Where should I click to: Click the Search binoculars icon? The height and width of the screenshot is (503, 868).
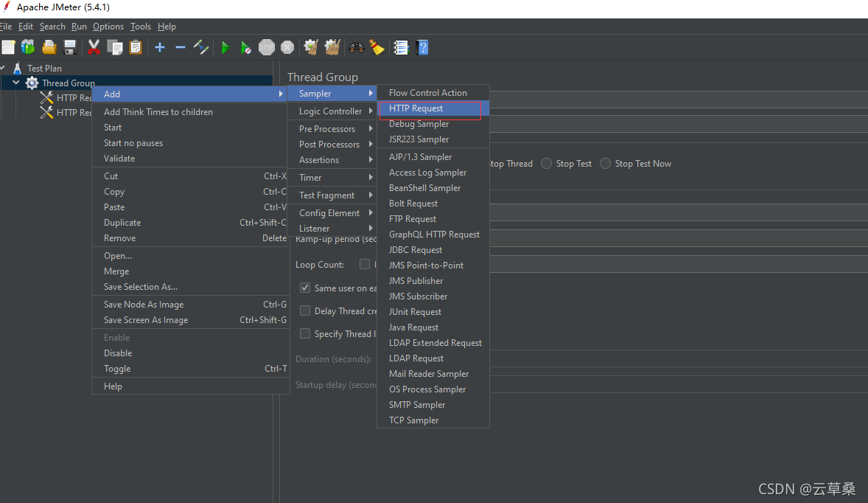coord(357,48)
